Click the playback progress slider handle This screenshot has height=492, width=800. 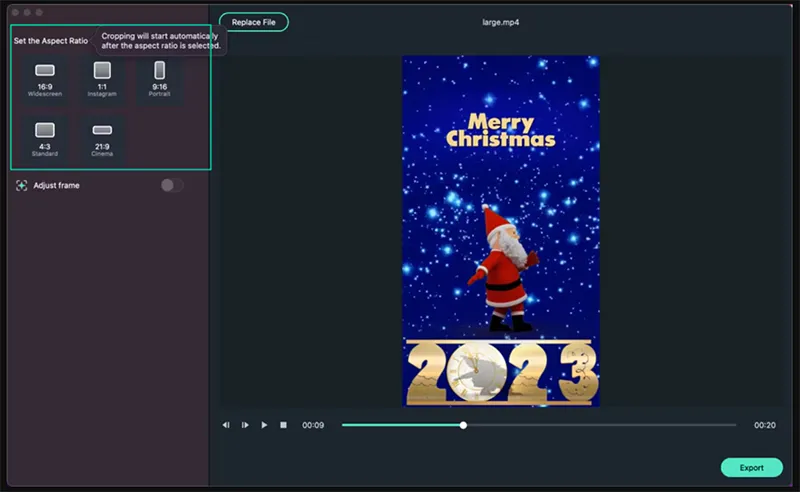point(463,425)
